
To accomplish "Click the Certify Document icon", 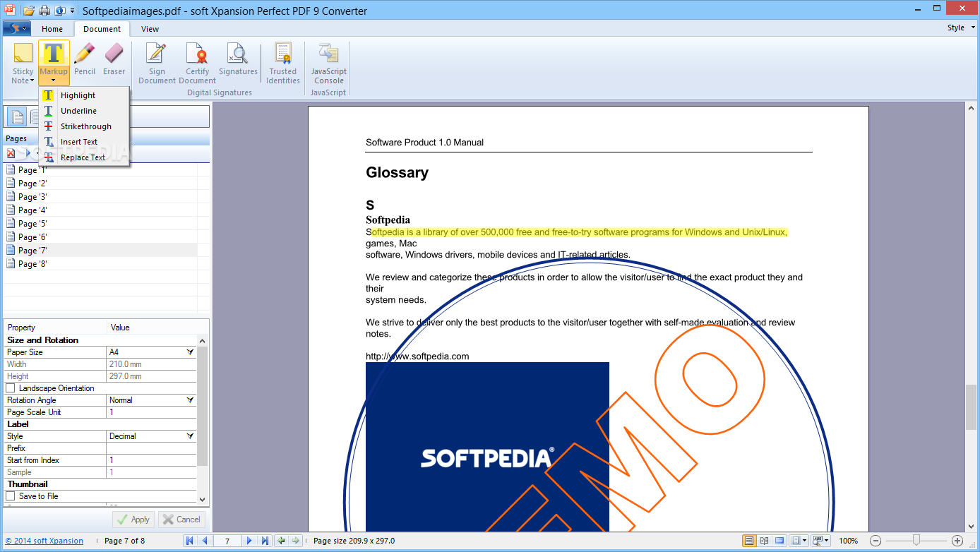I will pyautogui.click(x=198, y=63).
